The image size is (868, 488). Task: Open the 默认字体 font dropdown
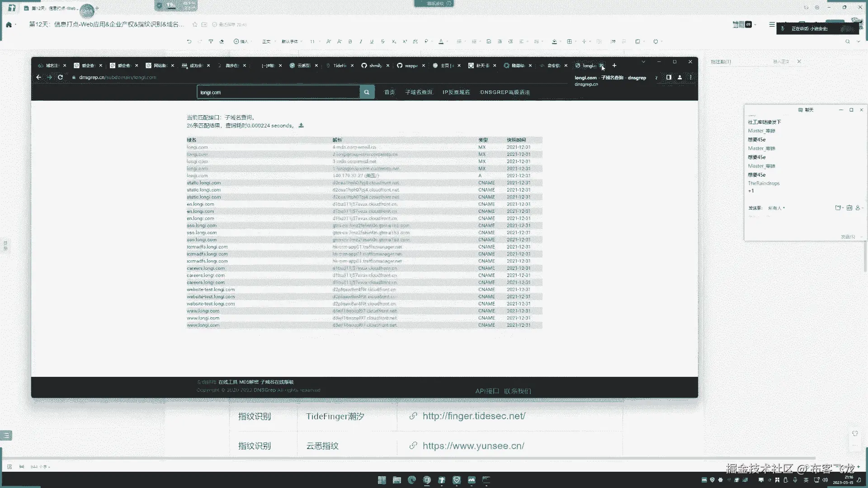tap(292, 42)
